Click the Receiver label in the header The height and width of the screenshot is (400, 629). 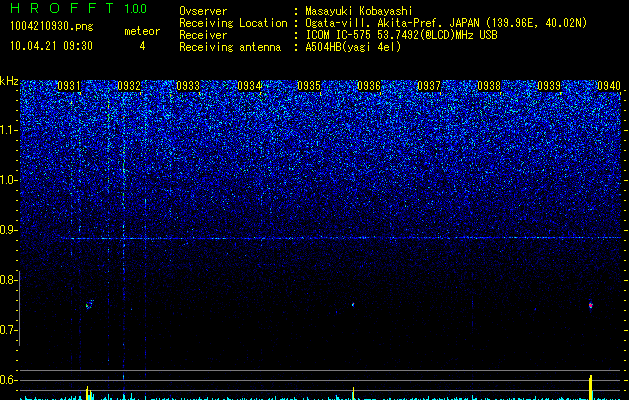[203, 35]
